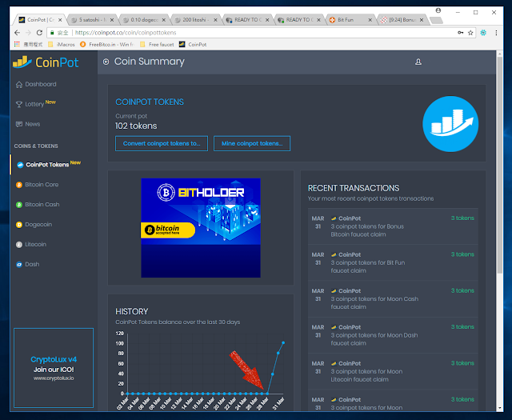Click the Bonus Bitcoin faucet claim transaction
The width and height of the screenshot is (512, 420).
(x=393, y=226)
